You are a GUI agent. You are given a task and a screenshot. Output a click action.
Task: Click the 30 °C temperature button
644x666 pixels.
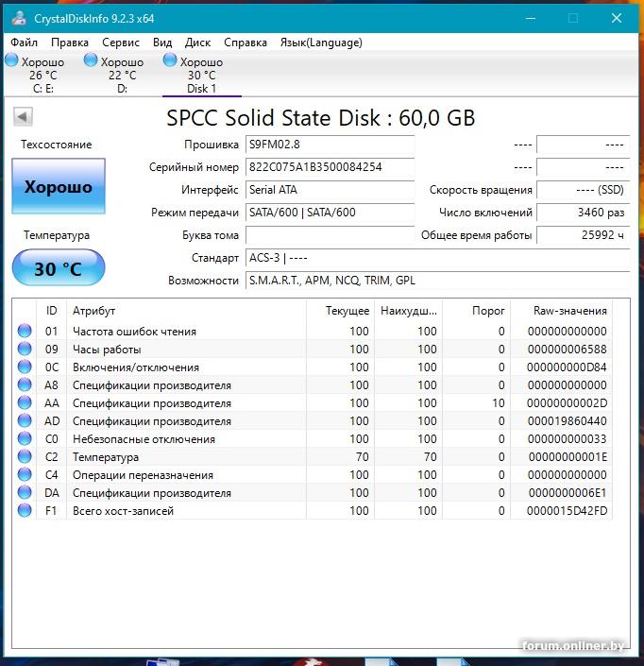59,268
